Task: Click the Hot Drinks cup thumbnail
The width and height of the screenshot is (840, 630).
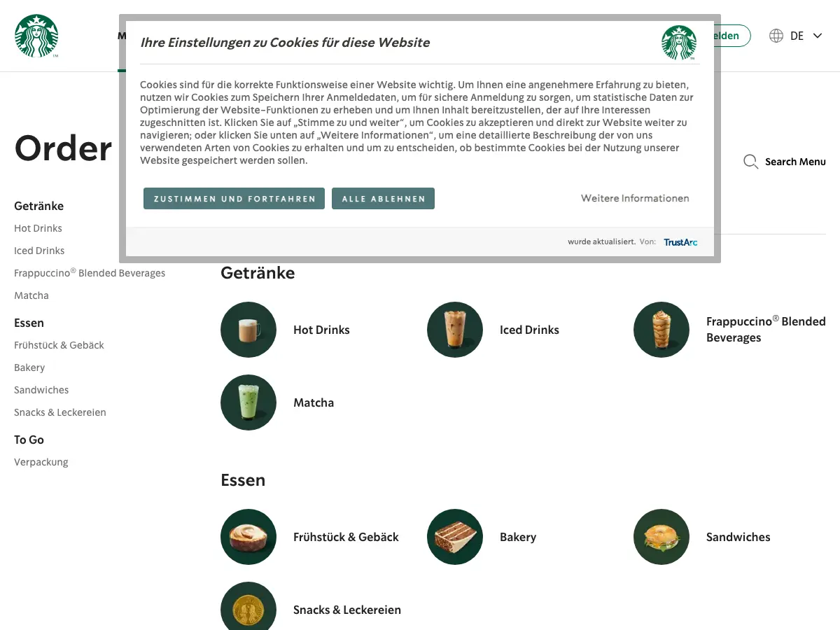Action: click(x=248, y=330)
